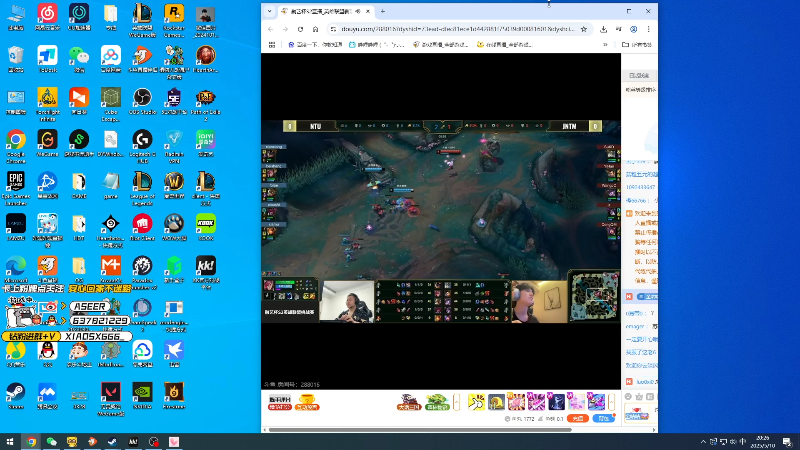The height and width of the screenshot is (450, 800).
Task: Click the orange button below the gift bar
Action: (578, 418)
